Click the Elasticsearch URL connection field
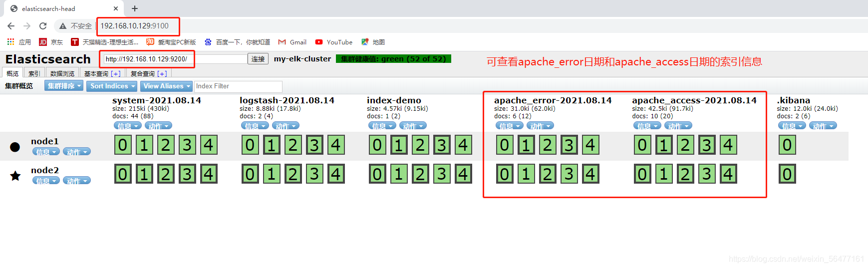This screenshot has width=868, height=268. point(175,59)
